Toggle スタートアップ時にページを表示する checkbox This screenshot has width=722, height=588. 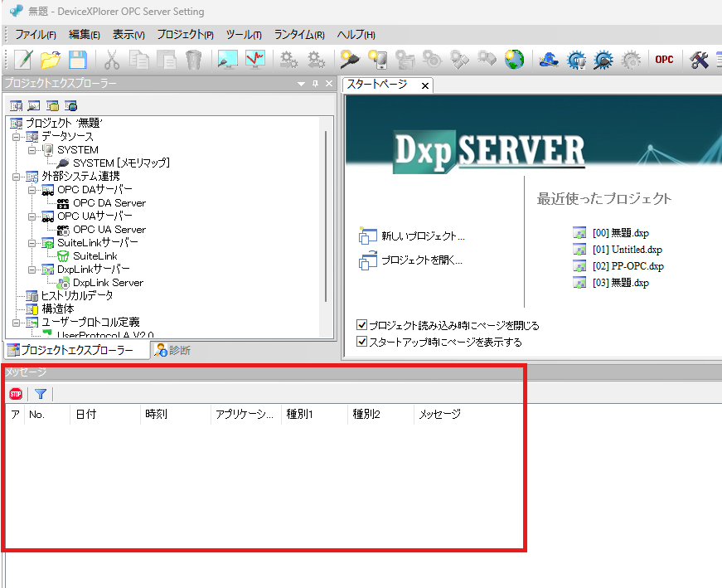point(361,342)
